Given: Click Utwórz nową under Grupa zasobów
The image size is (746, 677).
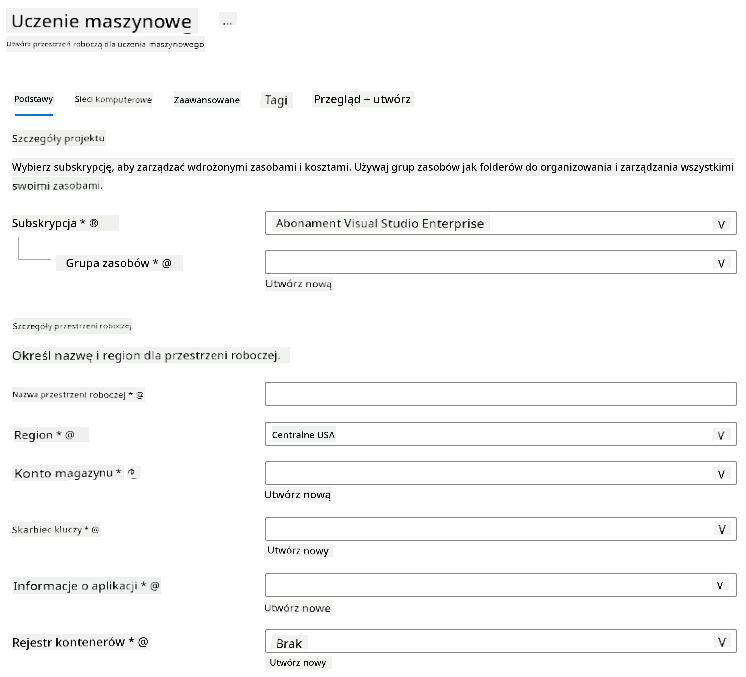Looking at the screenshot, I should pos(298,284).
